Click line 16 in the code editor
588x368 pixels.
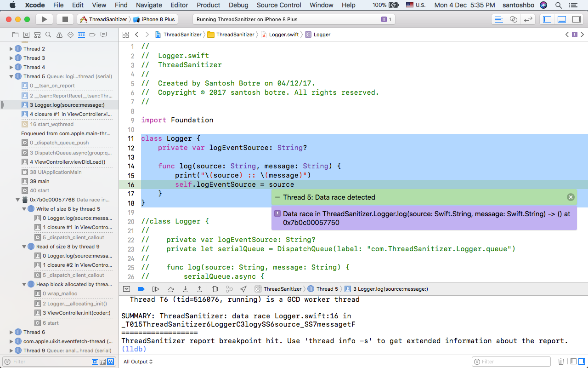(x=353, y=184)
